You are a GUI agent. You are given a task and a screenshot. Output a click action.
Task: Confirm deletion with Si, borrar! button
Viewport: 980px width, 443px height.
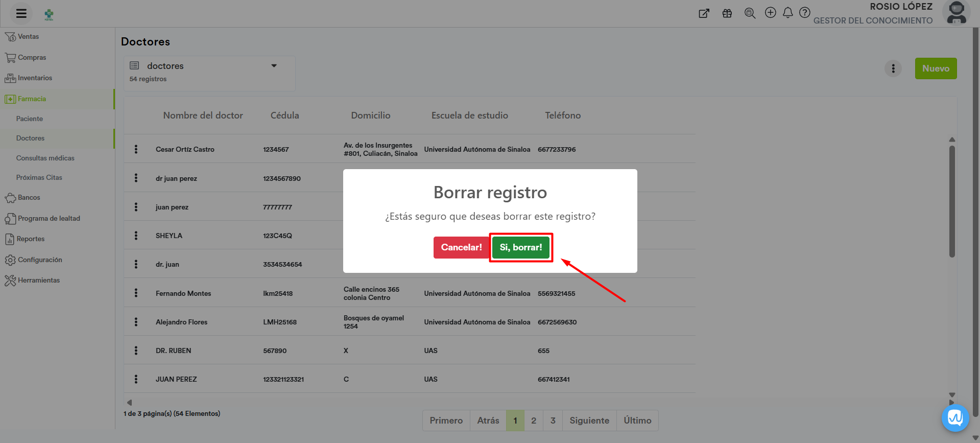pyautogui.click(x=520, y=247)
